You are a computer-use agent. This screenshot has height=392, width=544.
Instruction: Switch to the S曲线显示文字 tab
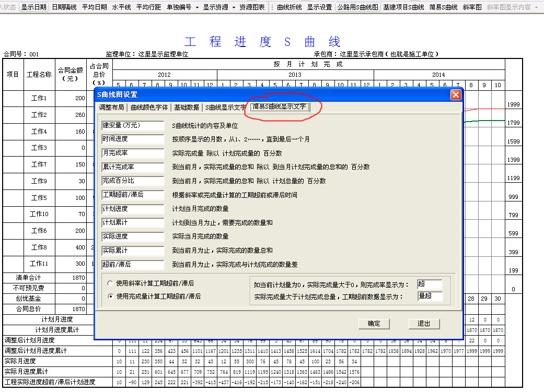[226, 108]
